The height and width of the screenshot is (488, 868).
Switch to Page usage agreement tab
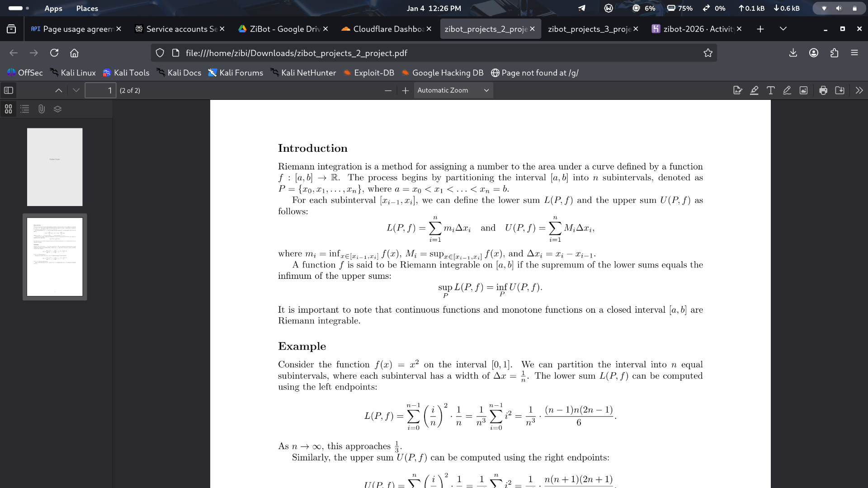(76, 29)
